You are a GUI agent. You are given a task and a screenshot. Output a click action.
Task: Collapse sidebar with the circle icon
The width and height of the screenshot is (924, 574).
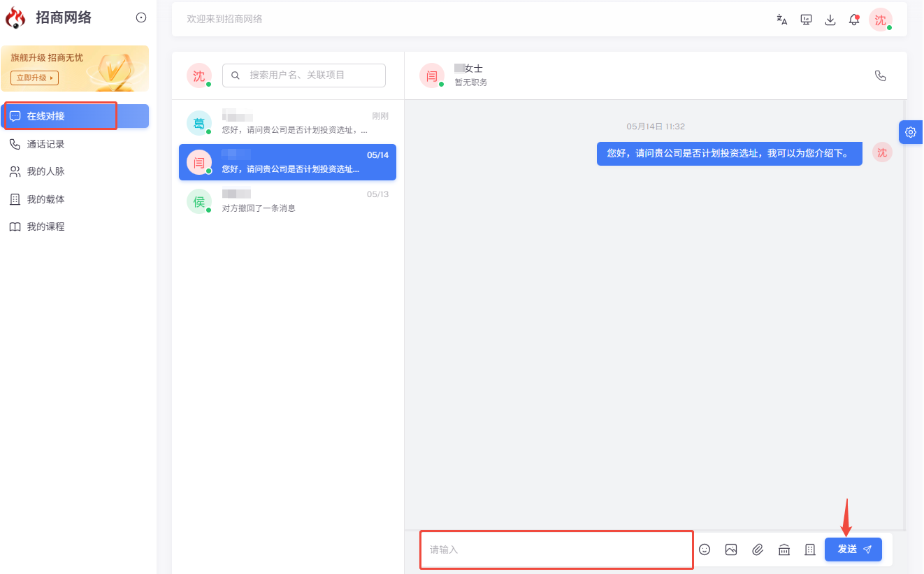(141, 17)
